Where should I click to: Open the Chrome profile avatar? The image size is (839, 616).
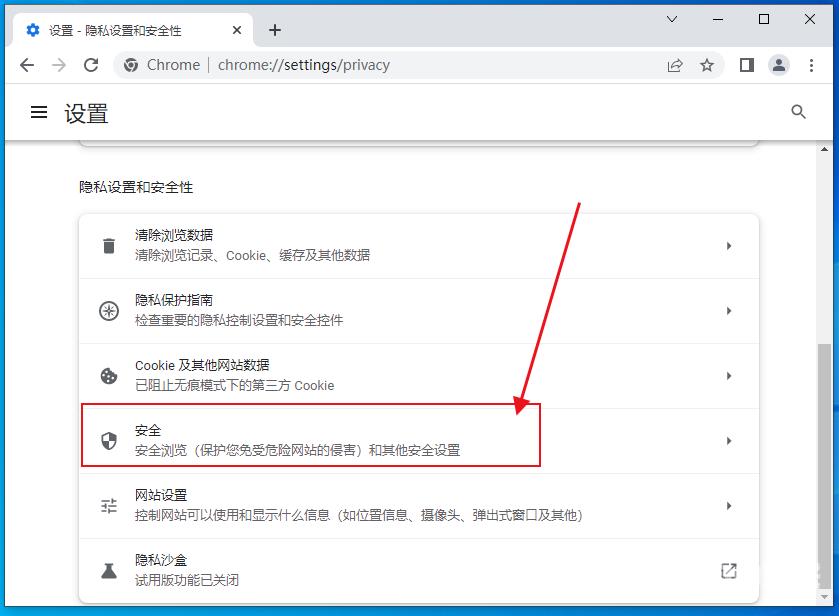778,64
